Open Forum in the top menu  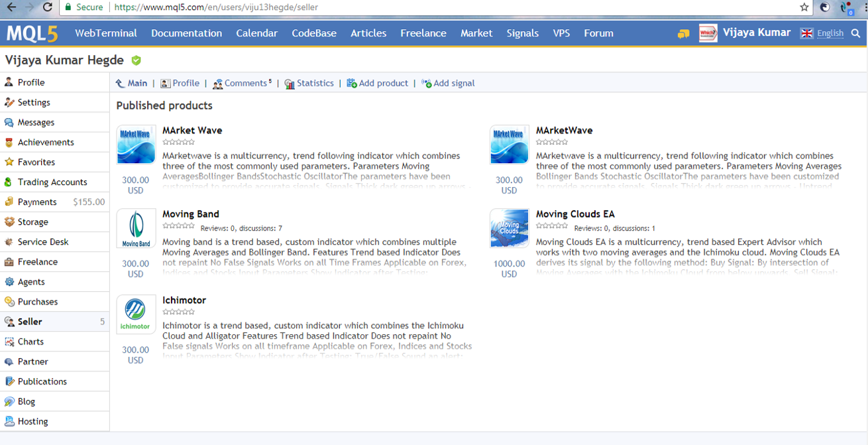pyautogui.click(x=598, y=33)
